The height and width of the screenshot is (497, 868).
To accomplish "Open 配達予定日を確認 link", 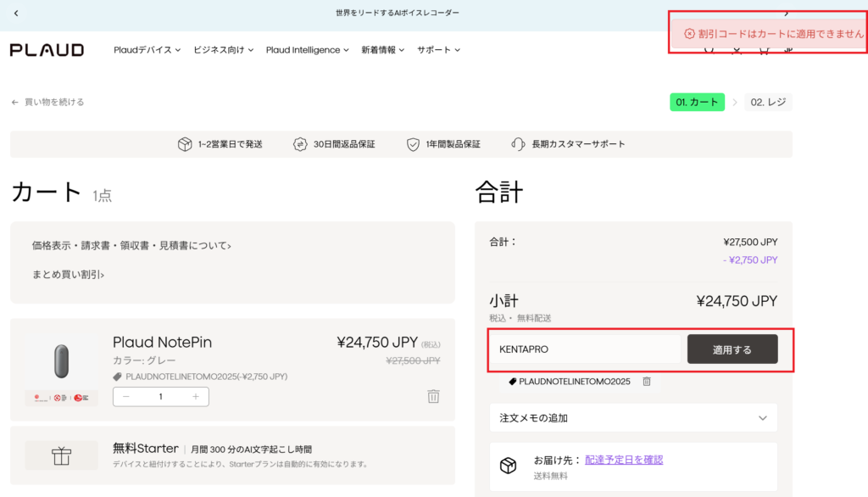I will tap(624, 460).
